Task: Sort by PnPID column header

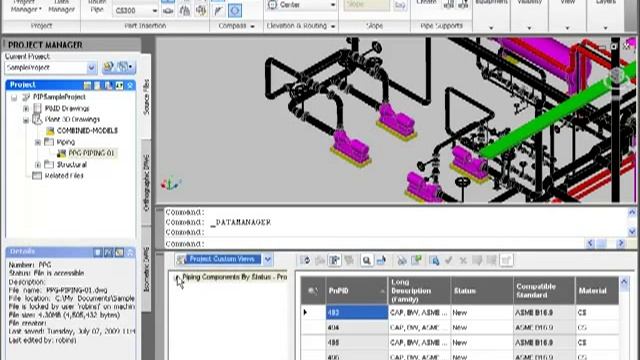Action: [356, 291]
